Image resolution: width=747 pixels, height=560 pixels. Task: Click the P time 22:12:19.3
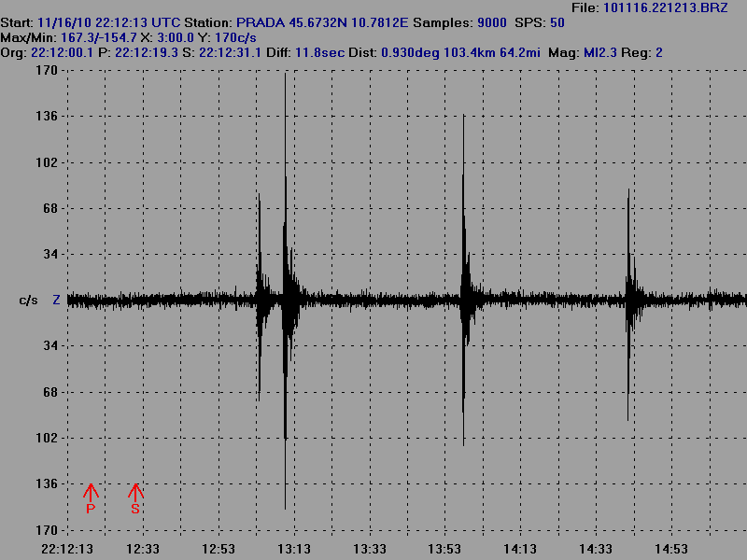(147, 52)
